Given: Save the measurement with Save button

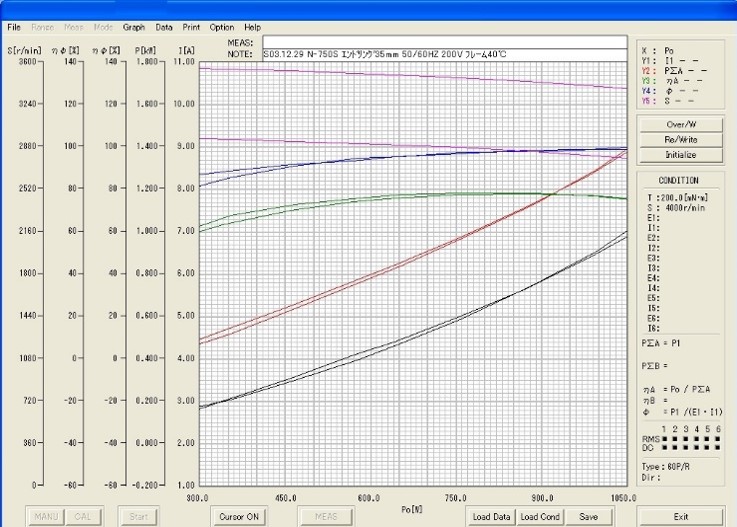Looking at the screenshot, I should click(588, 516).
